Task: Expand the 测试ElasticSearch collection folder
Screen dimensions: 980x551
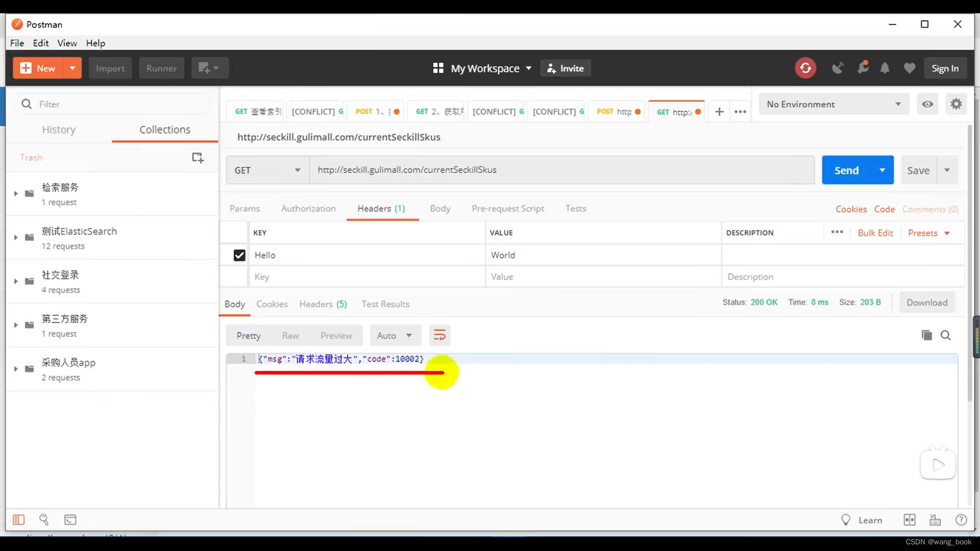Action: coord(16,238)
